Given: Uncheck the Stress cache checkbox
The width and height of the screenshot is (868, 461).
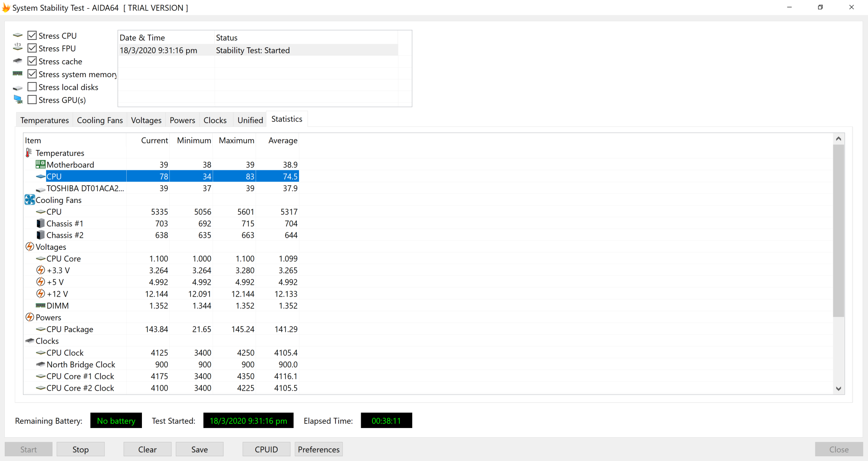Looking at the screenshot, I should tap(32, 61).
